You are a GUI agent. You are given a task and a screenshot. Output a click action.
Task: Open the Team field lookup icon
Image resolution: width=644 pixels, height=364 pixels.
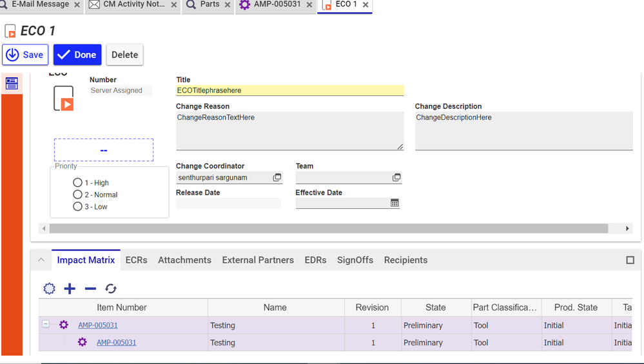[396, 177]
